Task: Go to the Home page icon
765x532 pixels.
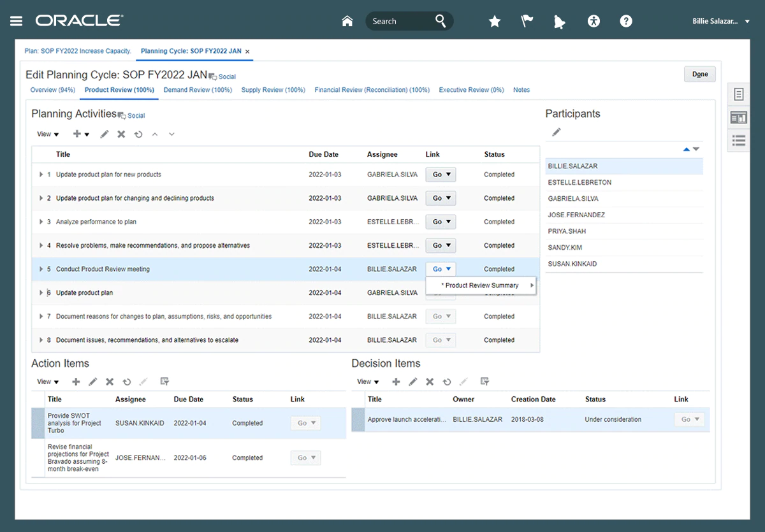Action: [x=347, y=21]
